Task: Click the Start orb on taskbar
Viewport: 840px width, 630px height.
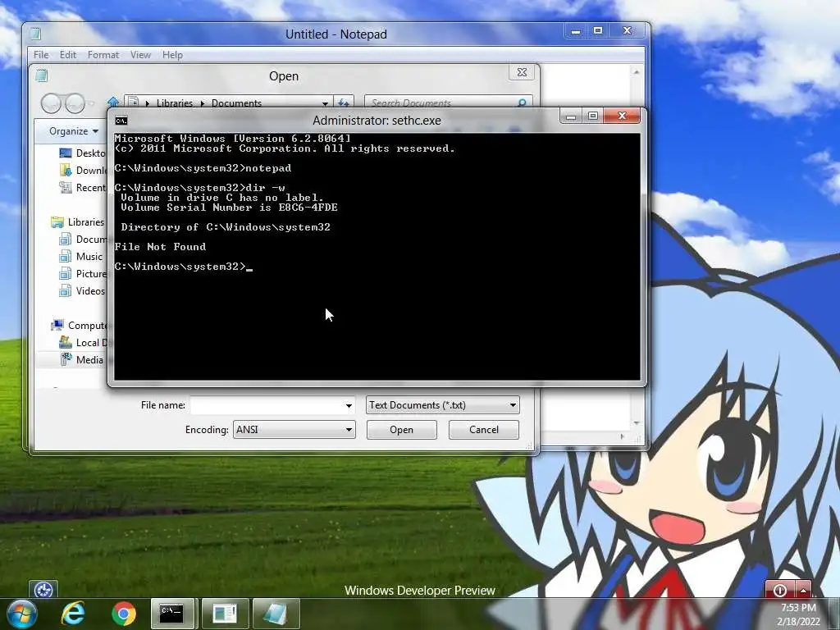Action: [x=21, y=614]
